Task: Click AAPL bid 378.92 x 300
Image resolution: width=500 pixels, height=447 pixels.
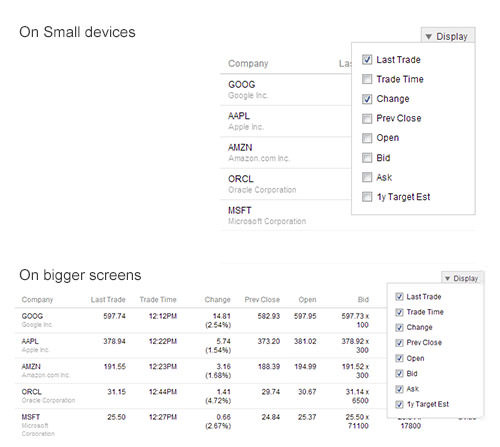Action: click(355, 346)
